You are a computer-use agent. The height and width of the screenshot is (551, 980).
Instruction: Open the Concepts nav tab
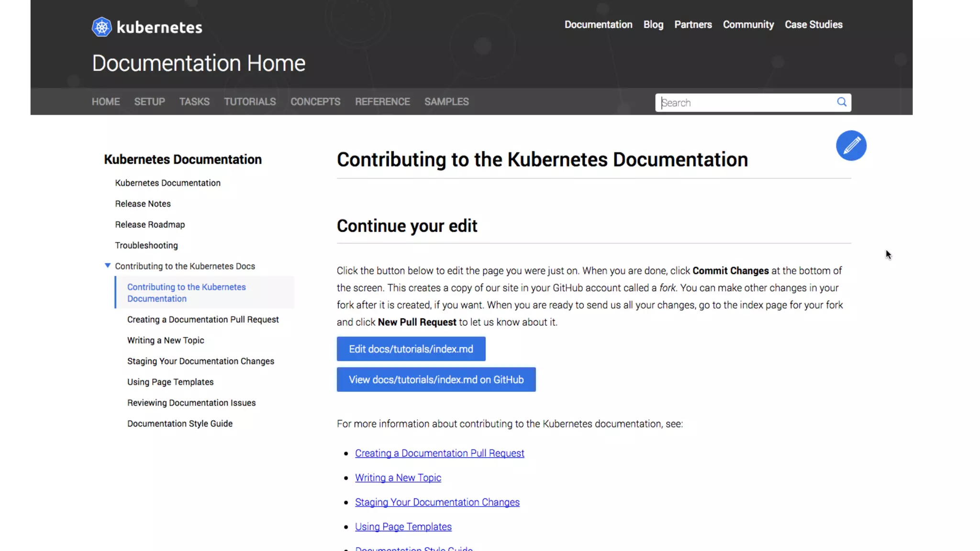[315, 102]
